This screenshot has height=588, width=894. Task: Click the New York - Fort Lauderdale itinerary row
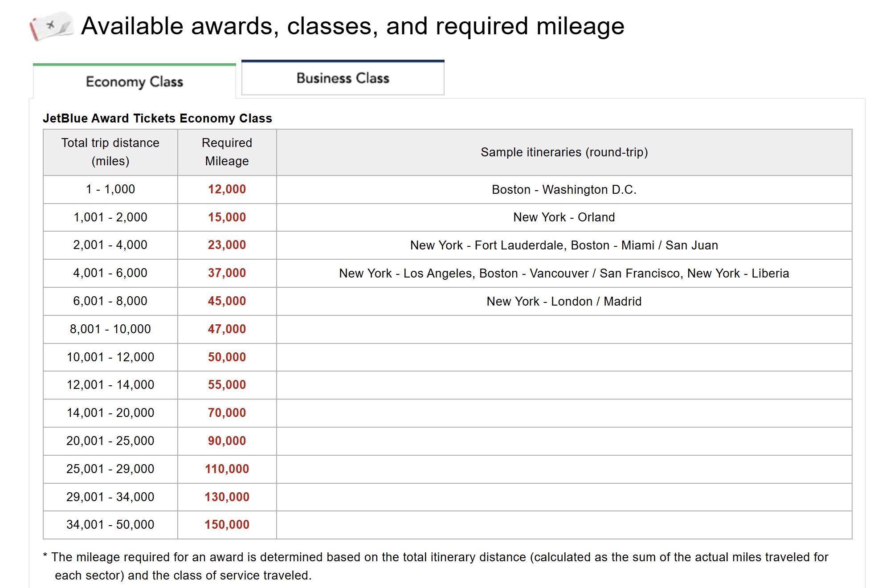[x=564, y=245]
